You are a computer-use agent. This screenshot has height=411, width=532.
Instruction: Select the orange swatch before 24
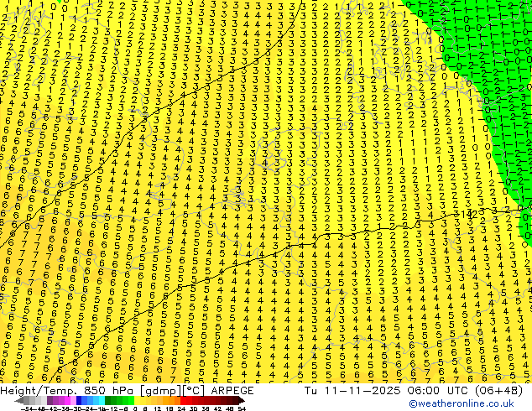[x=177, y=401]
